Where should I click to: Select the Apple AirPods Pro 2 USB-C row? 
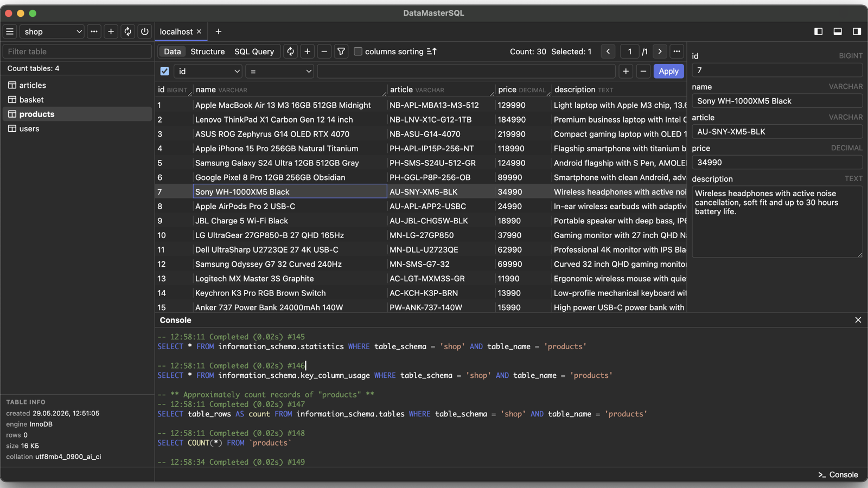point(420,206)
